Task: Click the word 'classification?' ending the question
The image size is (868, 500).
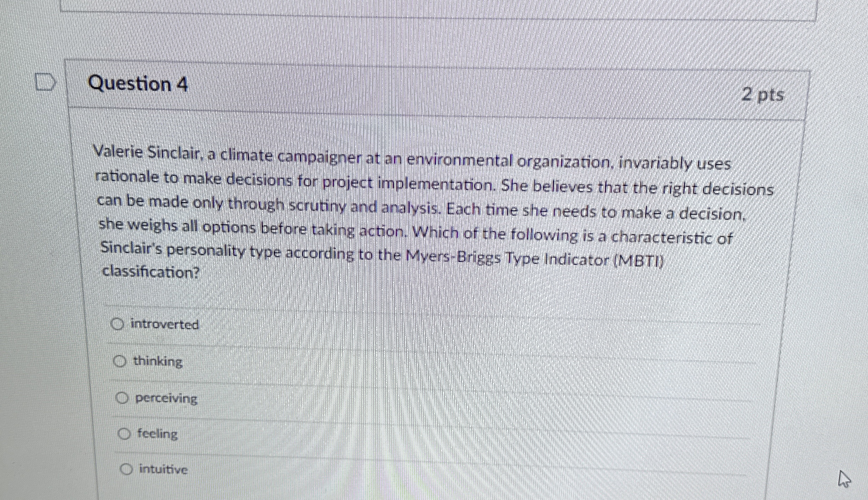Action: tap(150, 272)
